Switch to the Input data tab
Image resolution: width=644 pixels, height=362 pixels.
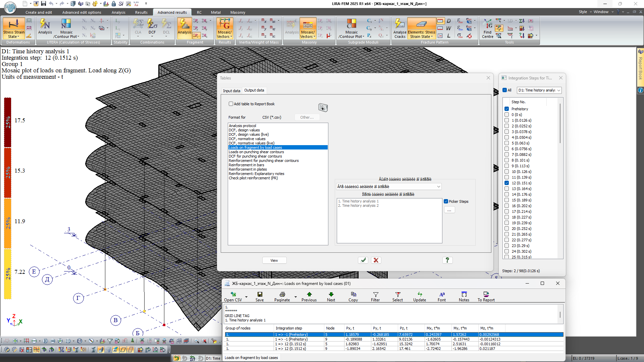231,91
